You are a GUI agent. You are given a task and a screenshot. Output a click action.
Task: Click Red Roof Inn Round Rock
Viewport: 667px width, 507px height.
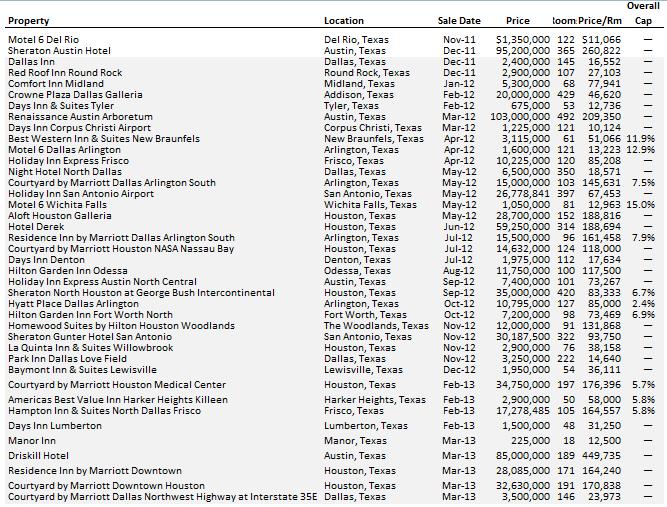pos(65,73)
